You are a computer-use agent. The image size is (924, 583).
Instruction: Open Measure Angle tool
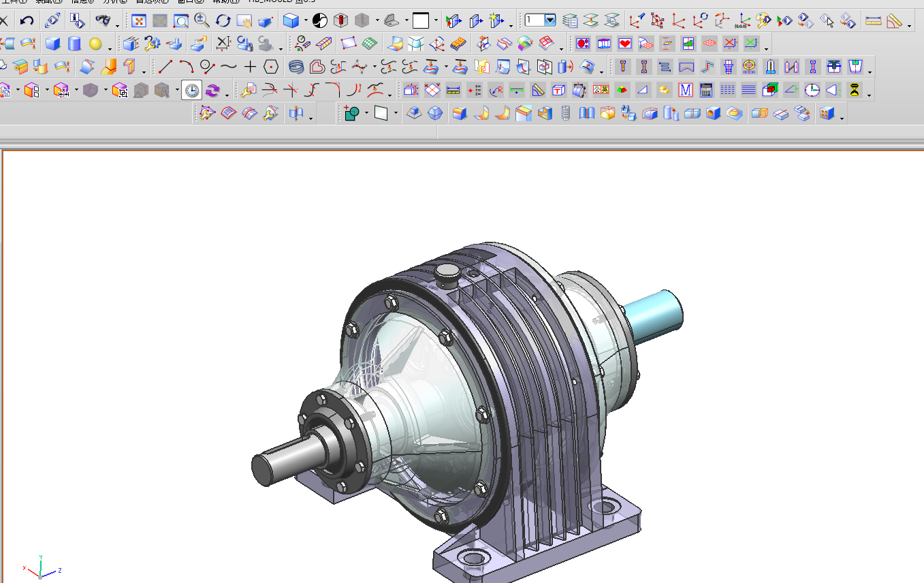(x=894, y=20)
